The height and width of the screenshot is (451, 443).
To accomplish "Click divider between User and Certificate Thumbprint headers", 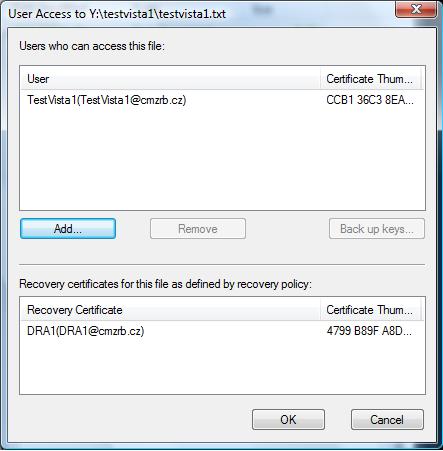I will (x=320, y=79).
